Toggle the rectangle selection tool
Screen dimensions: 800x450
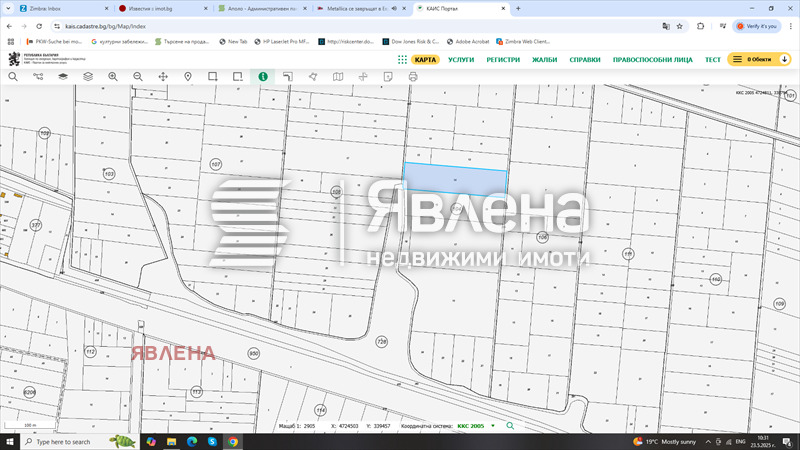tap(212, 76)
